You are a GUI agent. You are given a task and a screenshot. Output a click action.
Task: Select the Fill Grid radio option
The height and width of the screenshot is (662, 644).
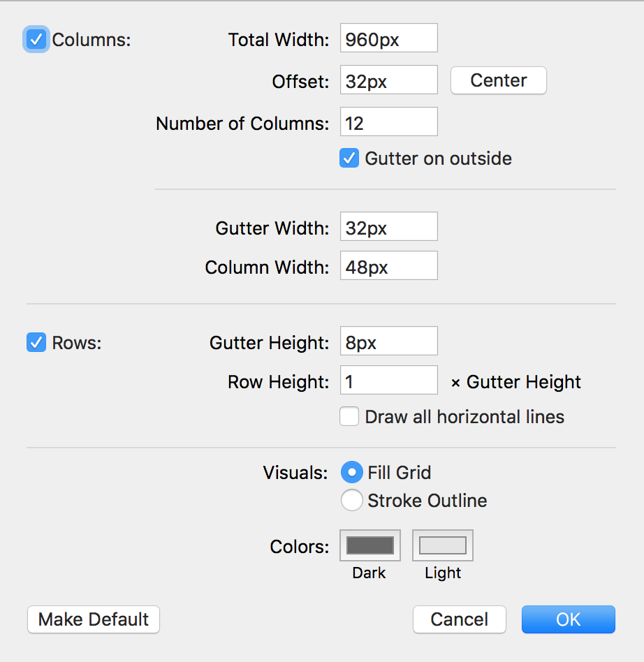(351, 473)
